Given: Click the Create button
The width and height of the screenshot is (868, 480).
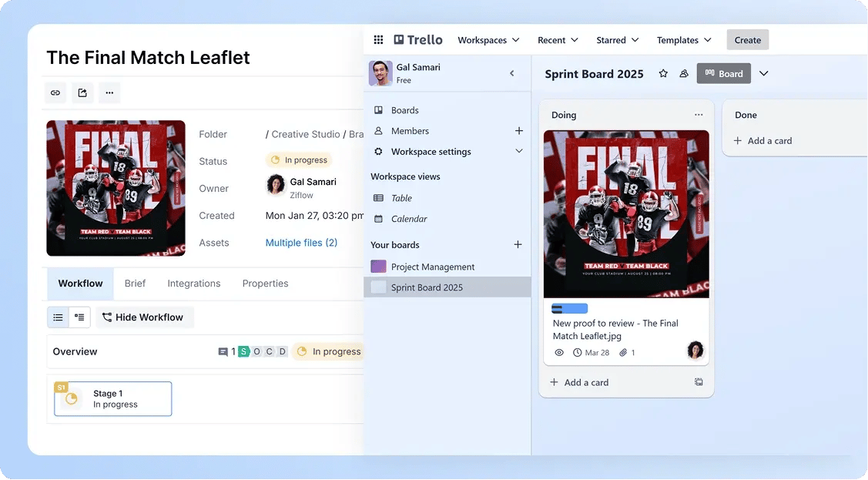Looking at the screenshot, I should pyautogui.click(x=747, y=40).
